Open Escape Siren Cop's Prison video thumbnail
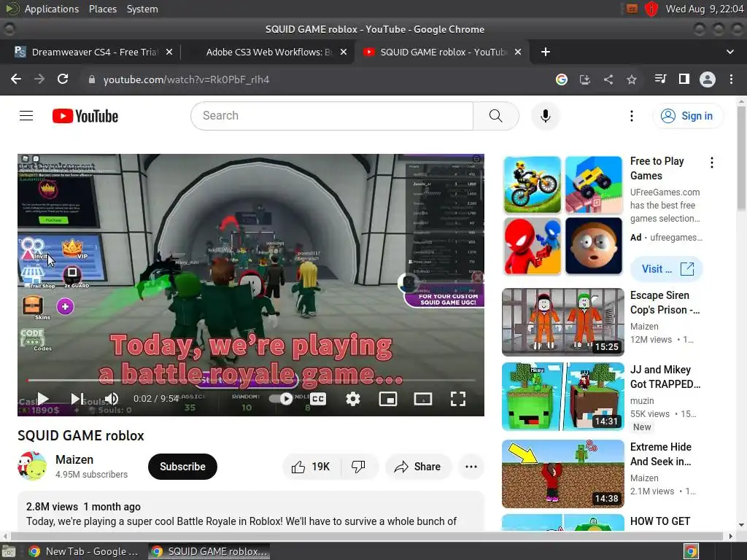Viewport: 747px width, 560px height. click(563, 322)
